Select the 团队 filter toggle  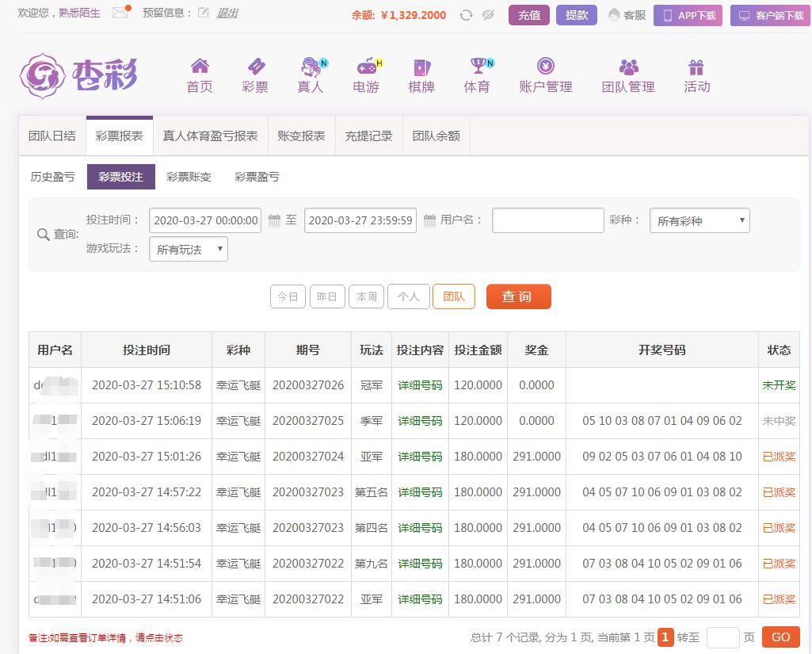click(454, 296)
